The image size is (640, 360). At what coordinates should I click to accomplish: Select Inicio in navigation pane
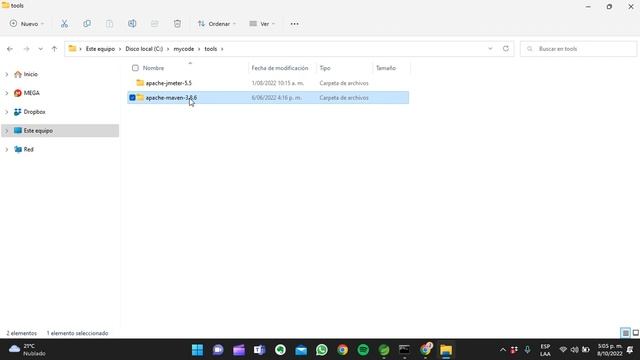click(31, 74)
